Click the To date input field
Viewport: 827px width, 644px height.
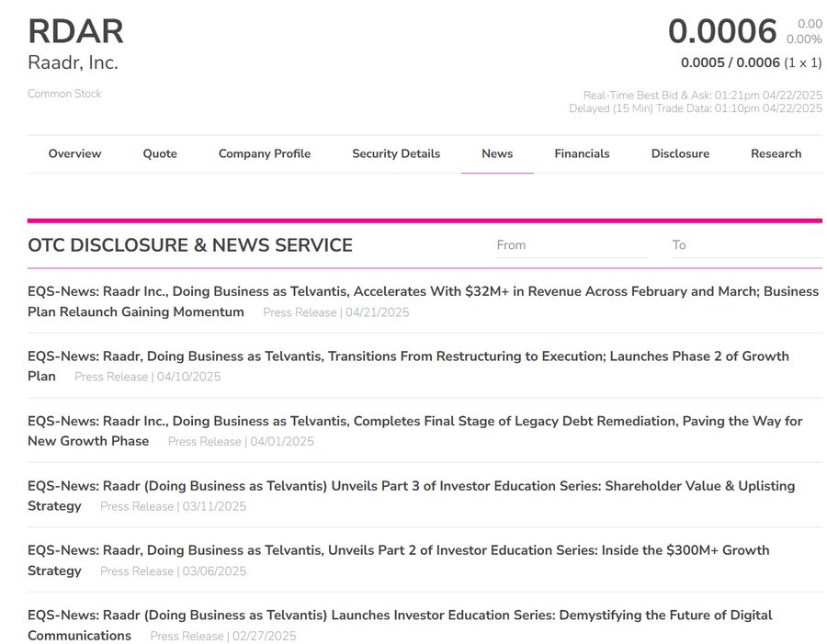point(746,245)
